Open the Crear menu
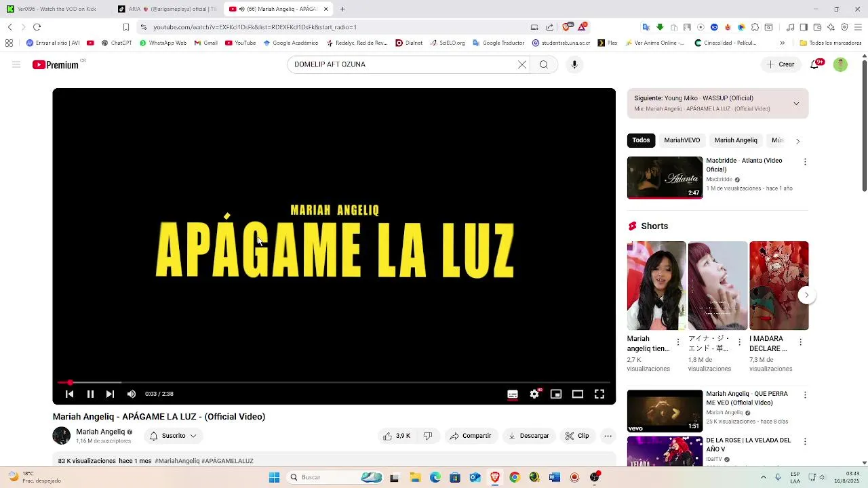 pos(781,64)
